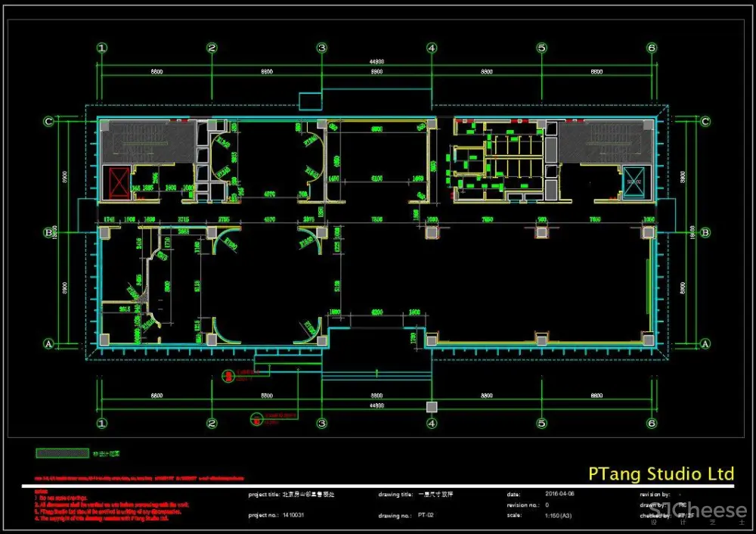Select the project no. 1410031 field
The width and height of the screenshot is (756, 534).
296,515
